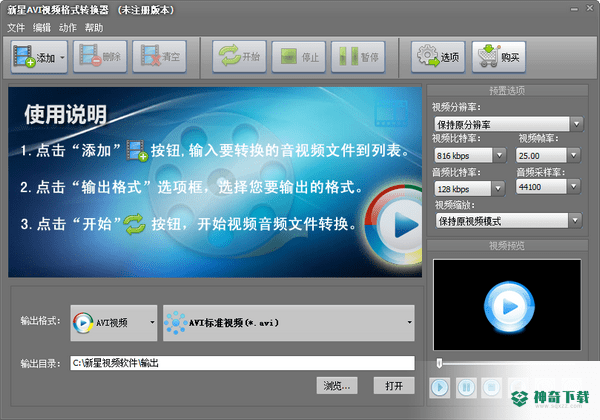The width and height of the screenshot is (600, 420).
Task: Click the large play icon in video preview
Action: 508,306
